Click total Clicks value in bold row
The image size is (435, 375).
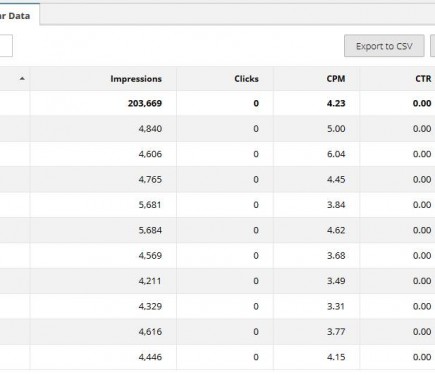(256, 103)
